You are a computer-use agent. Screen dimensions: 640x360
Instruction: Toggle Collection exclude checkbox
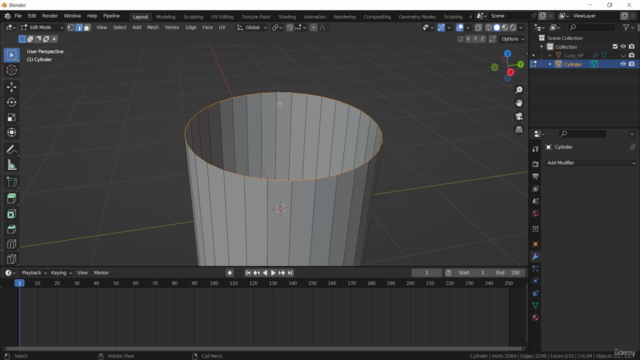615,47
